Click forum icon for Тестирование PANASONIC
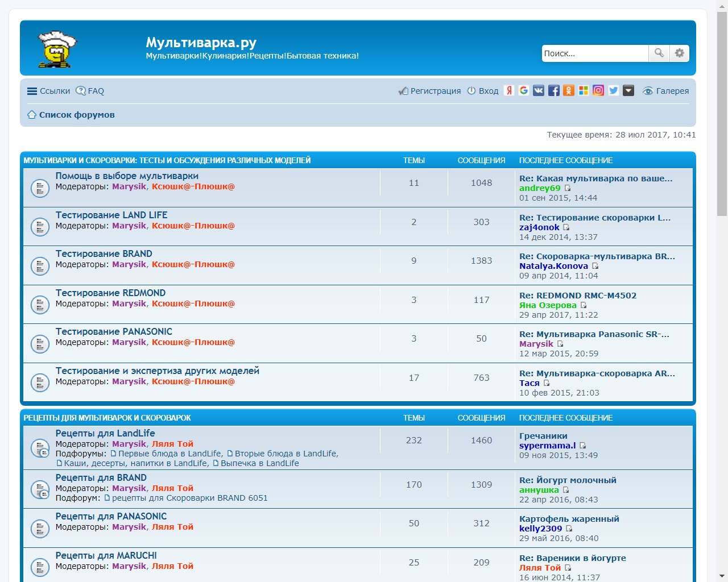Viewport: 728px width, 582px height. 40,343
